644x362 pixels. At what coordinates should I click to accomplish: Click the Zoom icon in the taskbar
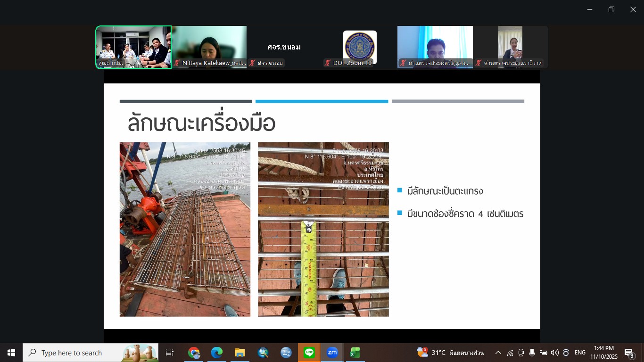[332, 353]
